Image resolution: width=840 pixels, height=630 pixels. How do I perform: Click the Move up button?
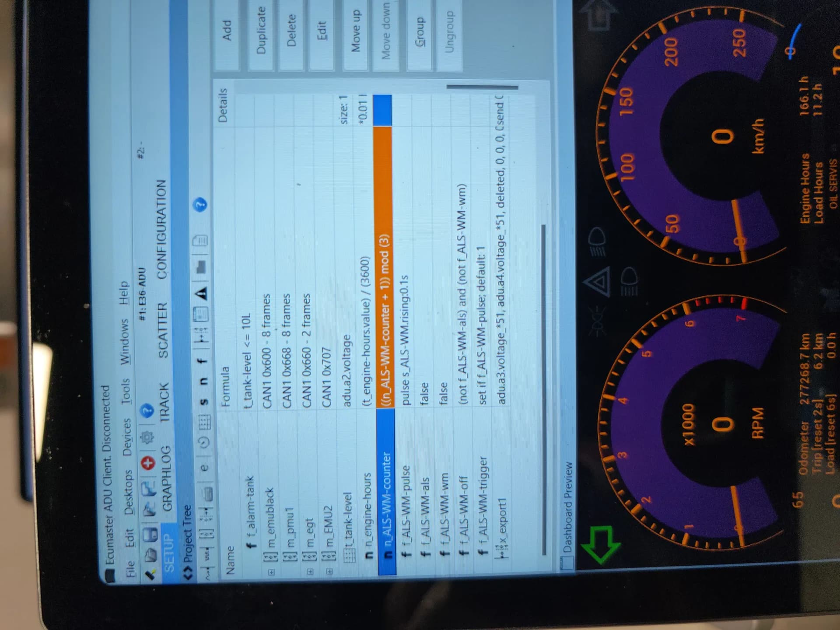pyautogui.click(x=356, y=31)
